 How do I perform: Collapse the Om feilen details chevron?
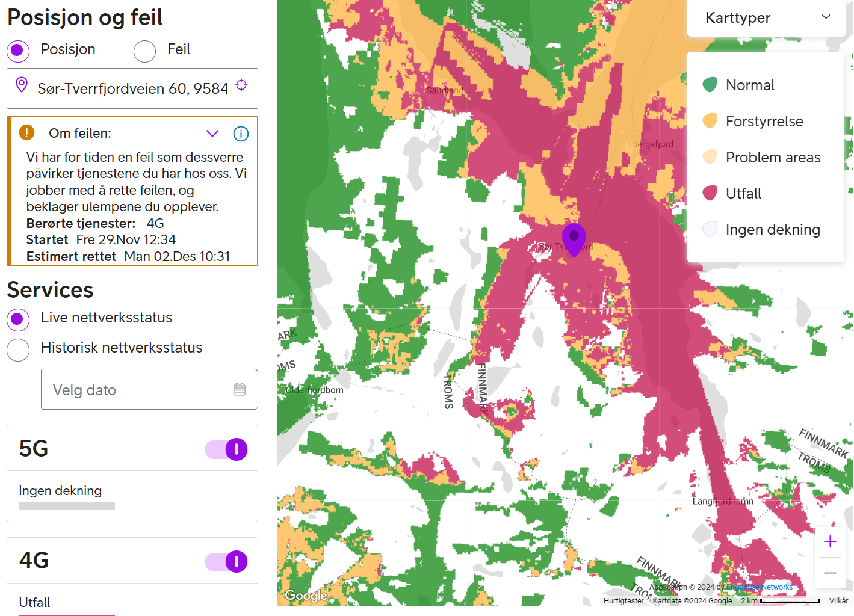[x=212, y=134]
